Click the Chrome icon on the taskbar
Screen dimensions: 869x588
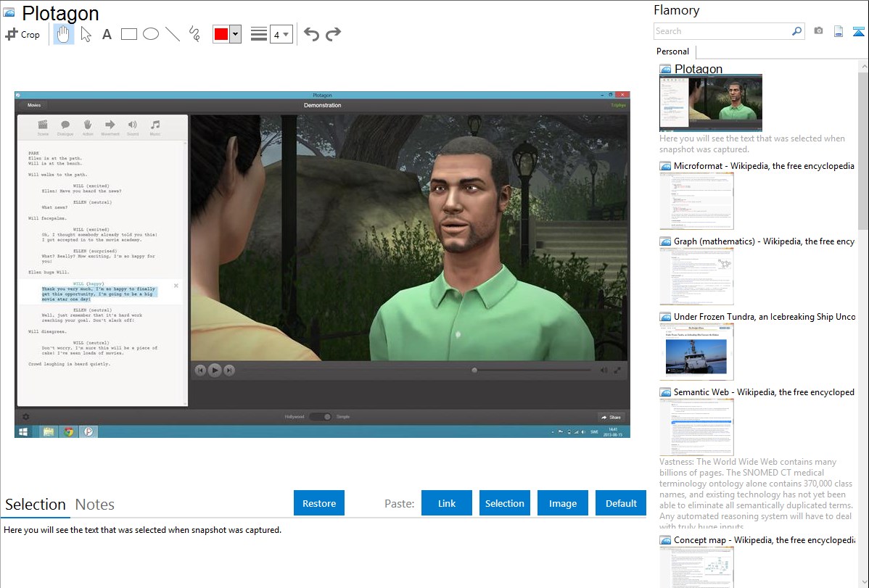coord(69,431)
